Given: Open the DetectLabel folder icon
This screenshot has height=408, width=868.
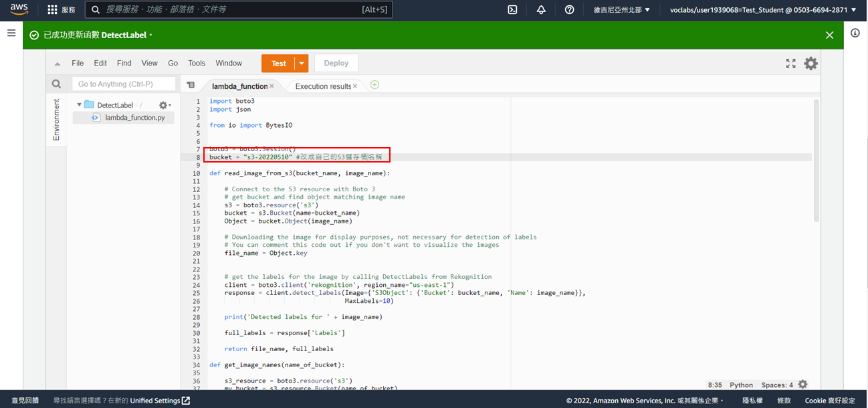Looking at the screenshot, I should (x=89, y=105).
